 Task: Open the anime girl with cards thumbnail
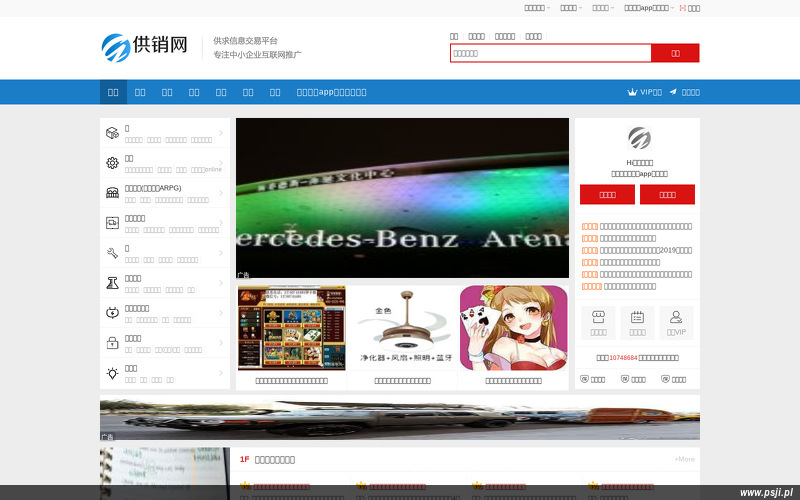click(x=513, y=328)
